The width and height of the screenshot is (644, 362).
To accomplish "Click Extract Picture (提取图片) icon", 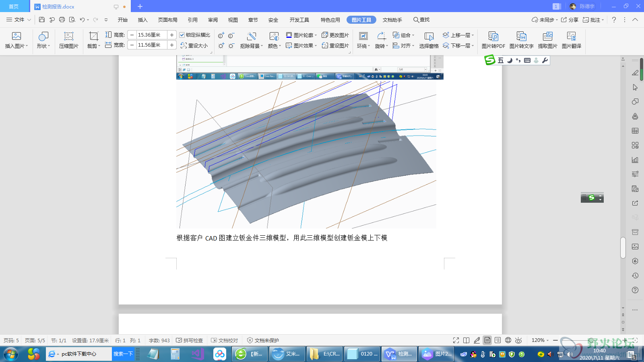I will pyautogui.click(x=547, y=37).
